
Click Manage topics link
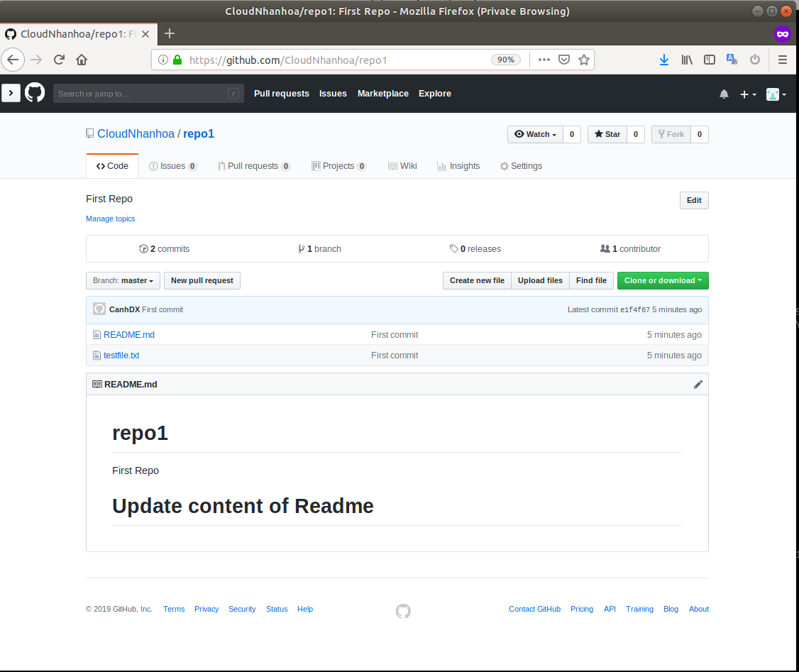click(110, 219)
